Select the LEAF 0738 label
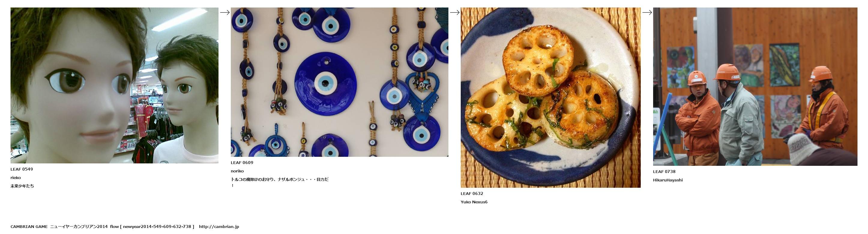Screen dimensions: 868x234 point(664,172)
